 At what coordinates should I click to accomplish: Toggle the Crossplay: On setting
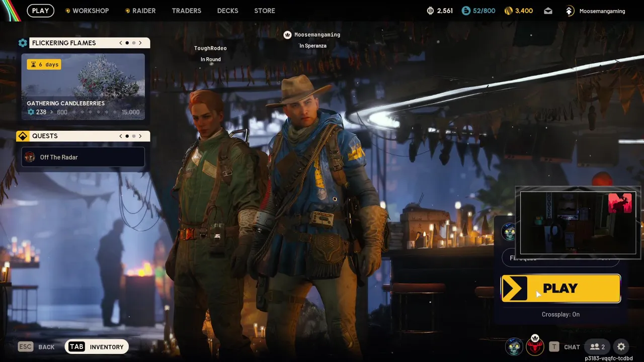click(x=560, y=314)
